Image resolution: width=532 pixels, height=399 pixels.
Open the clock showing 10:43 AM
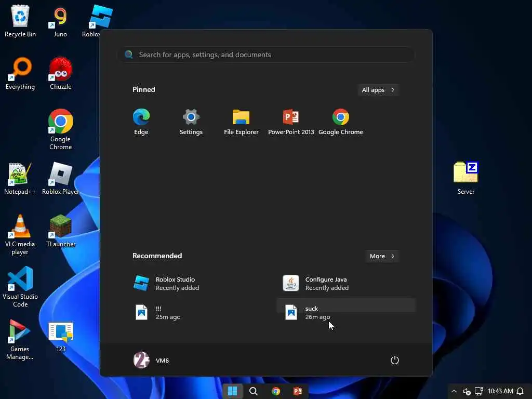pyautogui.click(x=500, y=391)
